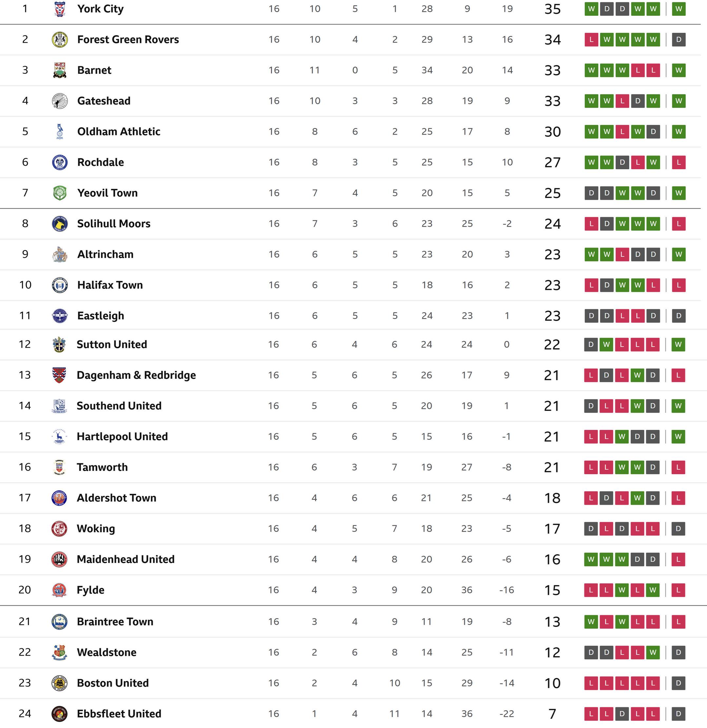Open the Maidenhead United team link
Image resolution: width=707 pixels, height=728 pixels.
pyautogui.click(x=125, y=559)
